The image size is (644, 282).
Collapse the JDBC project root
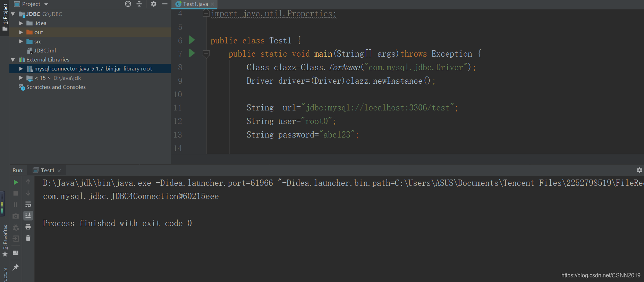13,14
